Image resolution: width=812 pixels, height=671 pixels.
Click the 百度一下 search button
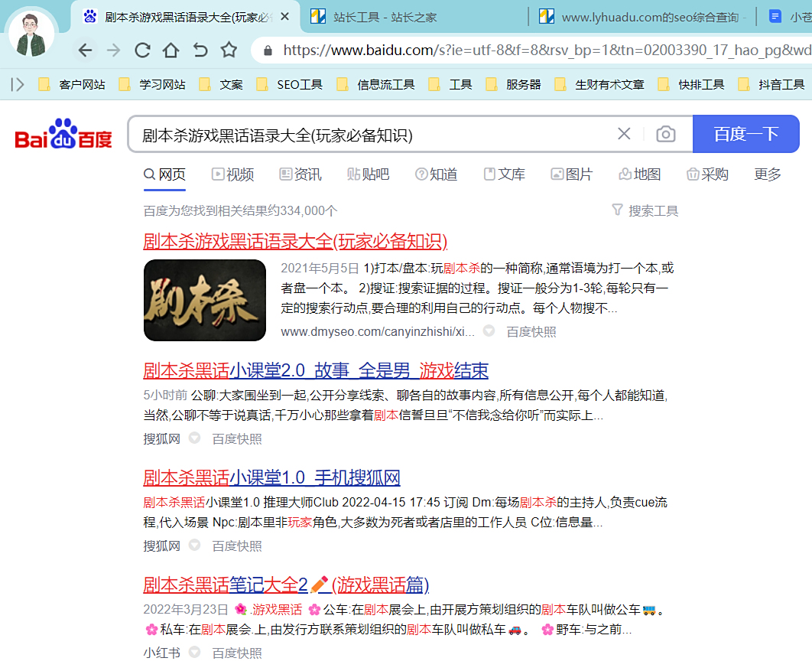pos(745,134)
